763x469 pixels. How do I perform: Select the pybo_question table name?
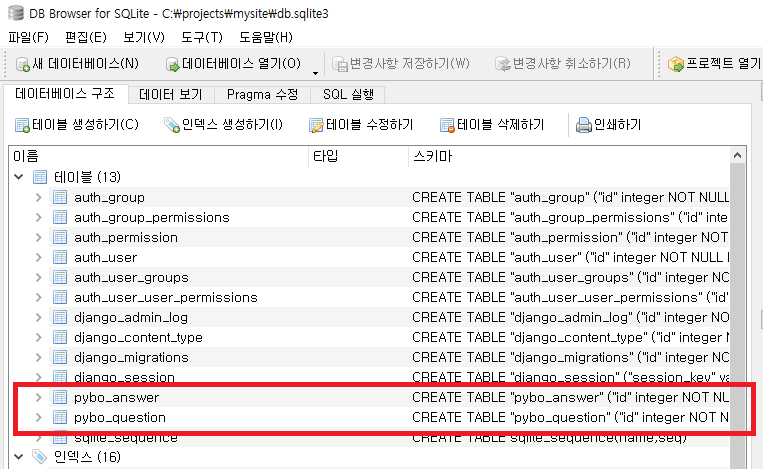tap(120, 417)
